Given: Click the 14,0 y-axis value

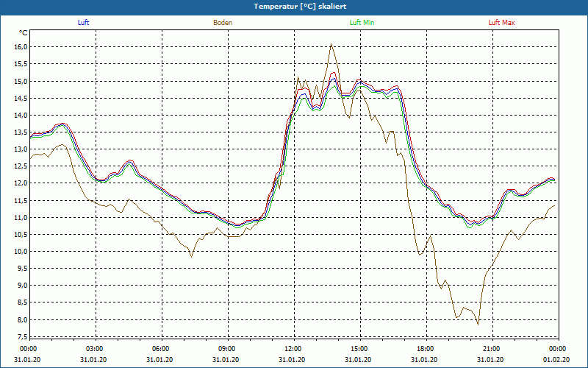Looking at the screenshot, I should (x=21, y=116).
